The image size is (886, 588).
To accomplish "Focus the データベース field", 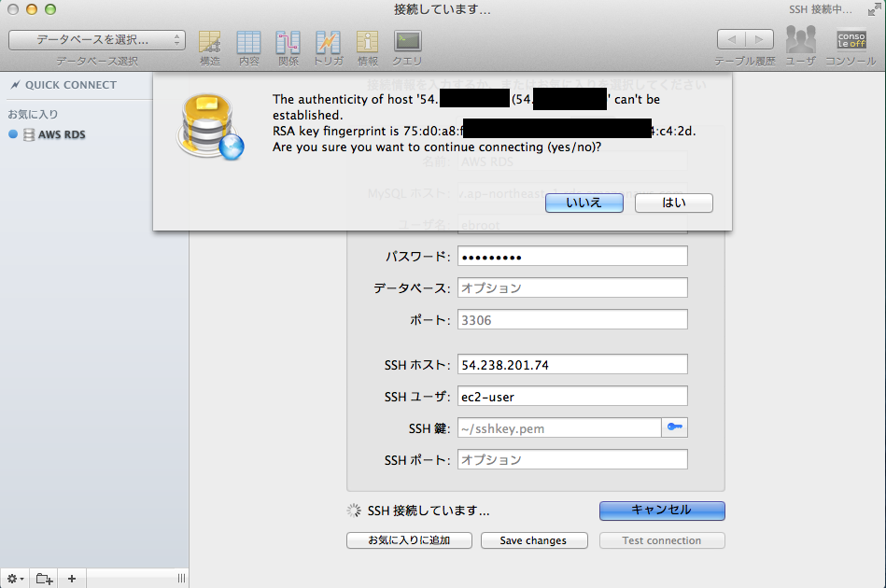I will point(572,288).
